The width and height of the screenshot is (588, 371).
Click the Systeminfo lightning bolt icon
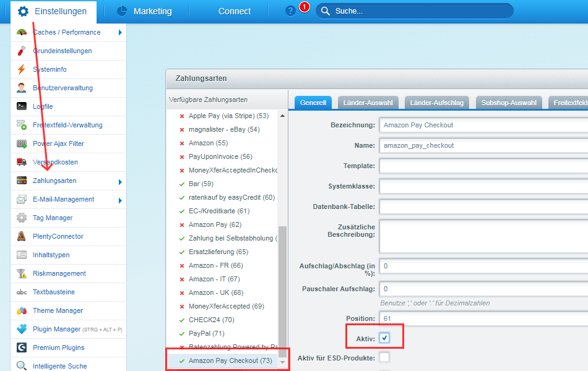click(x=22, y=69)
